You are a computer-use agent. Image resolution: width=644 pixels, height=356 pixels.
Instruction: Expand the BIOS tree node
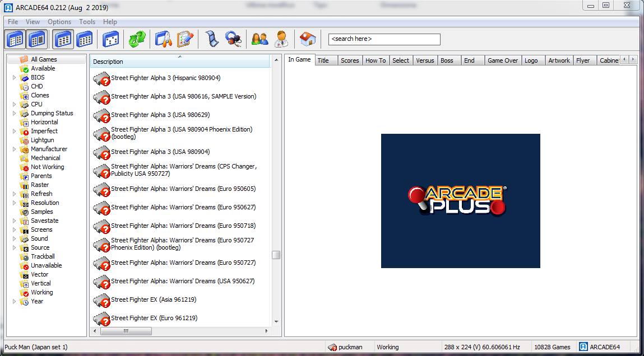click(x=15, y=77)
